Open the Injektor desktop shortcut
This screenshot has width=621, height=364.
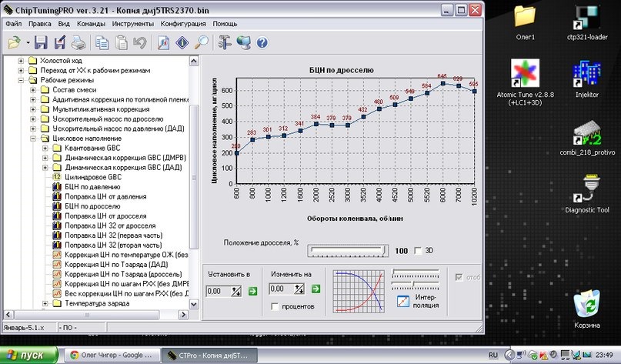[587, 78]
